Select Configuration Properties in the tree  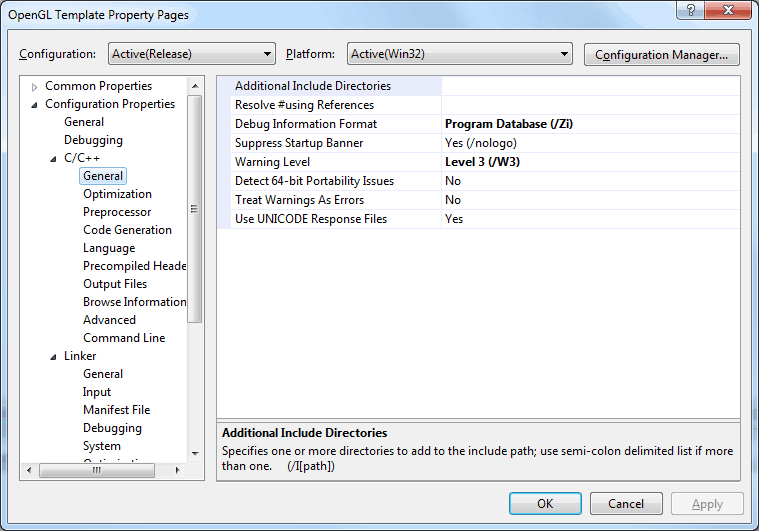110,104
